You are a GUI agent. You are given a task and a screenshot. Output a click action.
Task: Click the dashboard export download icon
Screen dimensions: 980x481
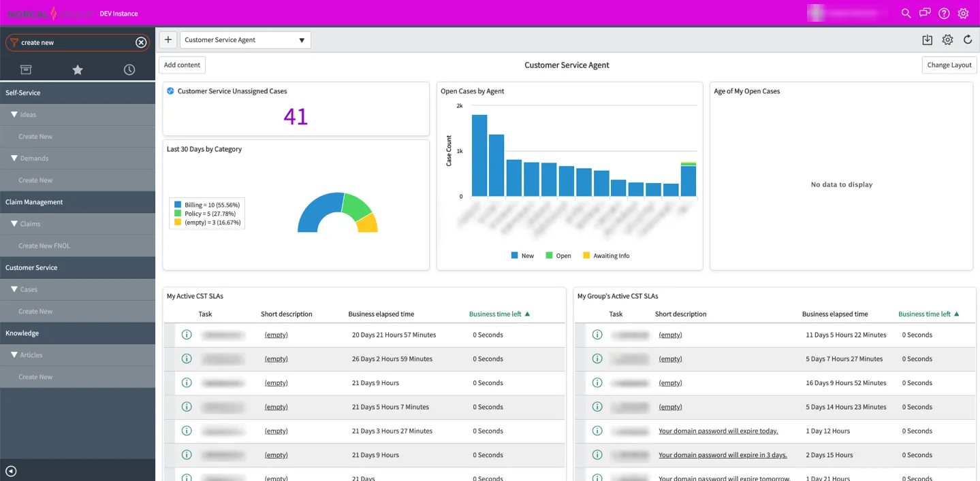tap(927, 40)
